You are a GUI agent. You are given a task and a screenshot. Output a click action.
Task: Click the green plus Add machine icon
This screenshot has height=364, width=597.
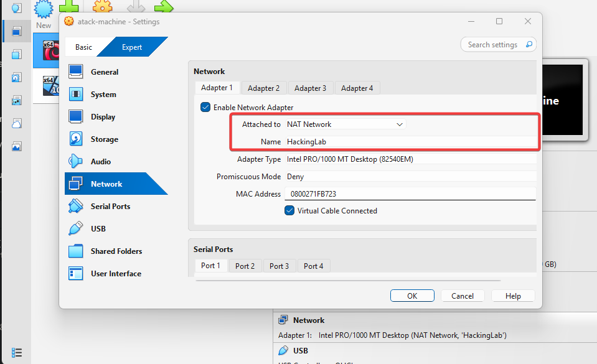coord(69,6)
